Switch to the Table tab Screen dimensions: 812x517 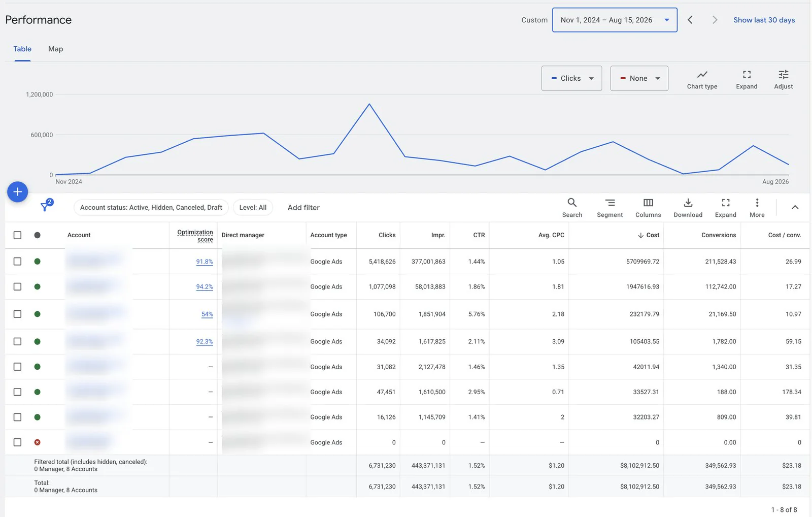pos(22,49)
